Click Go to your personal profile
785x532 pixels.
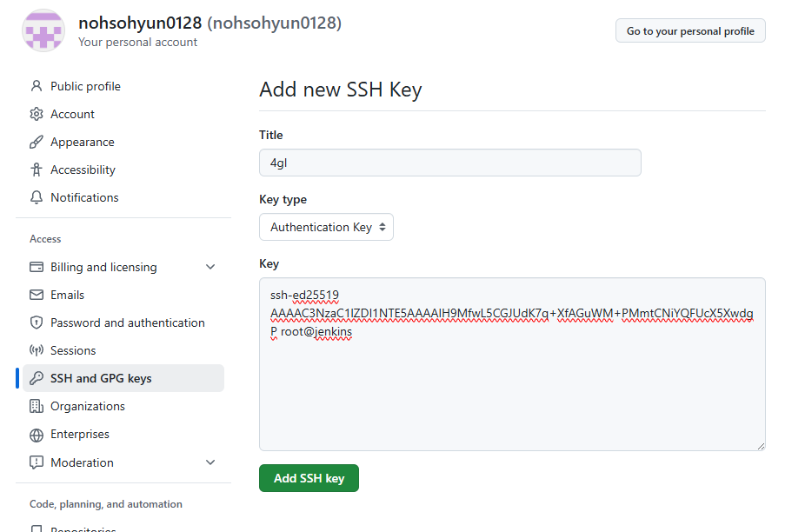click(x=690, y=30)
